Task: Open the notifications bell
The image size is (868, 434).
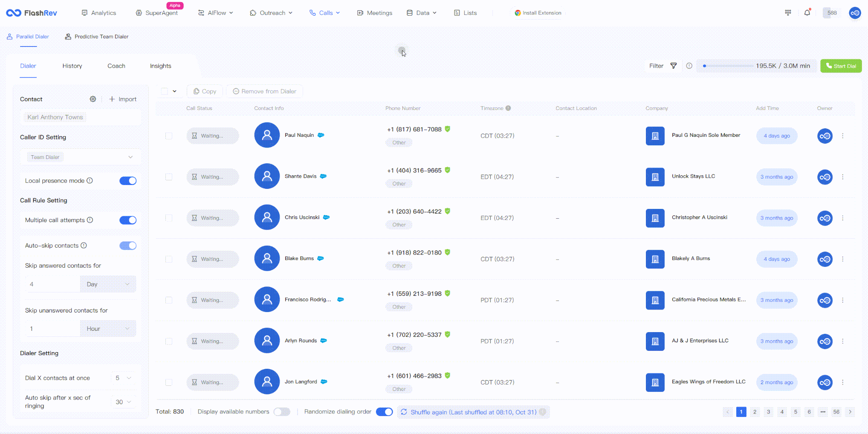Action: pos(807,13)
